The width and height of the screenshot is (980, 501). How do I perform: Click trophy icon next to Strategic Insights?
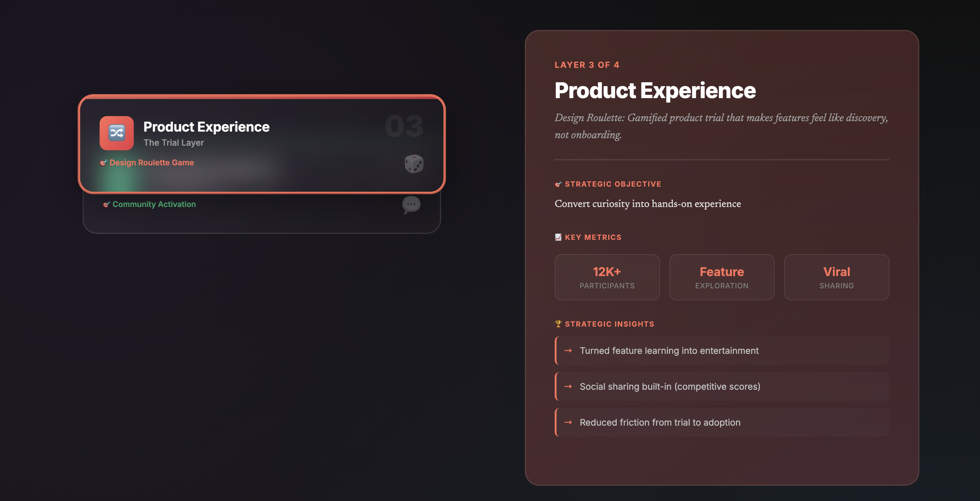558,324
